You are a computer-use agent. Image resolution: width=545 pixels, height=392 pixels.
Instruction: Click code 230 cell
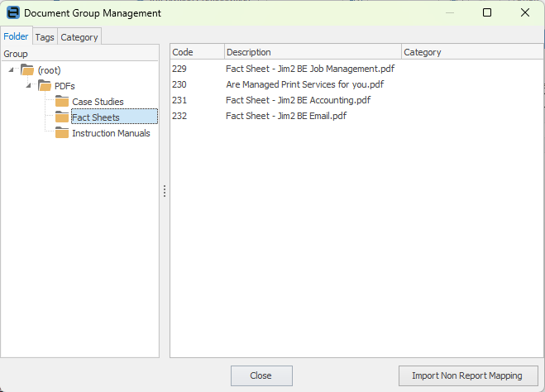pyautogui.click(x=179, y=84)
